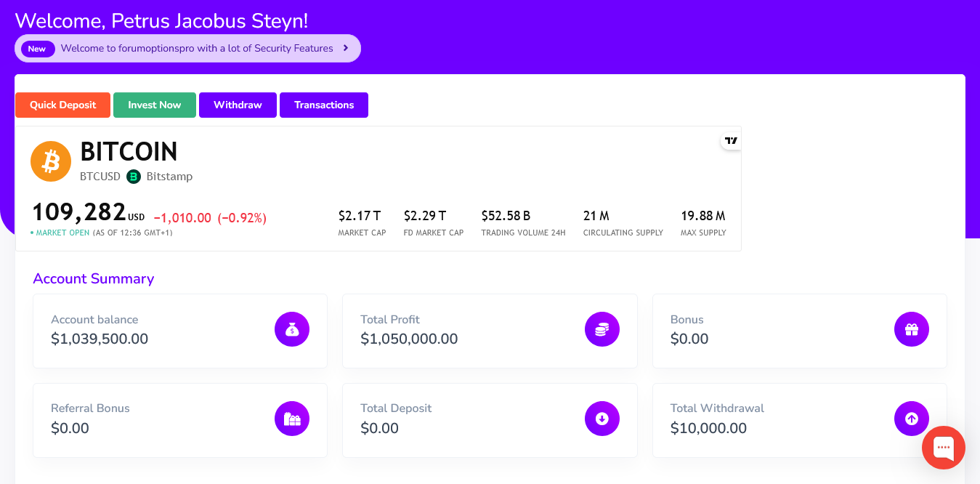
Task: Click the TradingView logo icon
Action: [731, 141]
